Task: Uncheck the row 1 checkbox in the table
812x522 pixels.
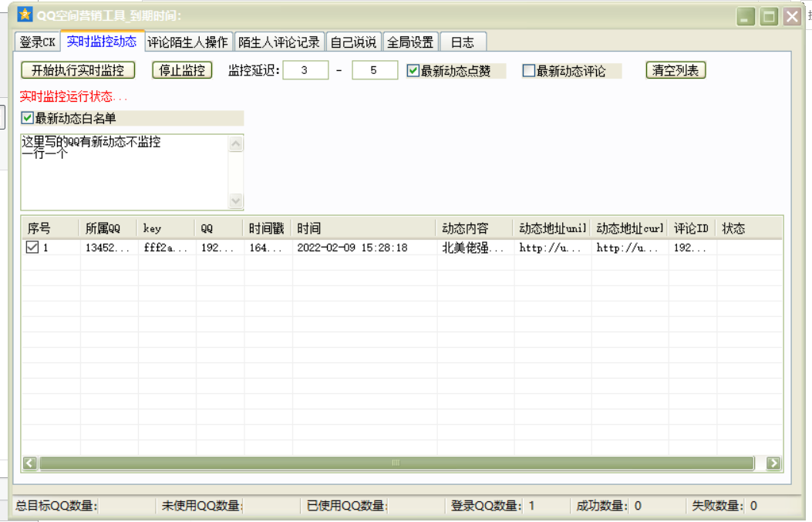Action: click(x=32, y=248)
